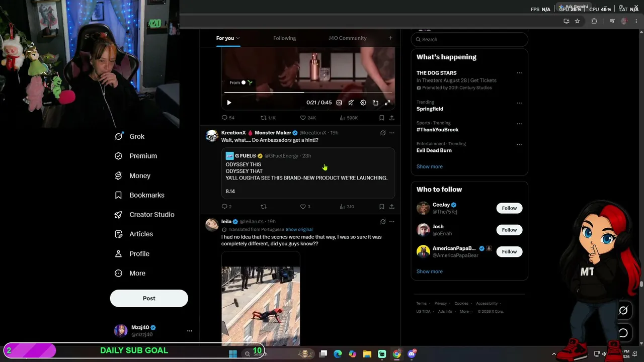This screenshot has height=362, width=644.
Task: Unmute the video audio
Action: [x=351, y=103]
